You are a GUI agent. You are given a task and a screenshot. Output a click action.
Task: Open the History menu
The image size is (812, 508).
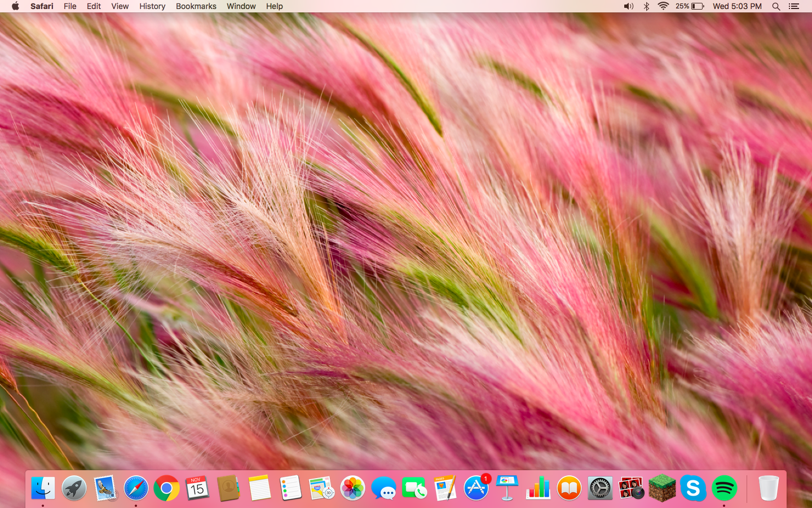[152, 6]
